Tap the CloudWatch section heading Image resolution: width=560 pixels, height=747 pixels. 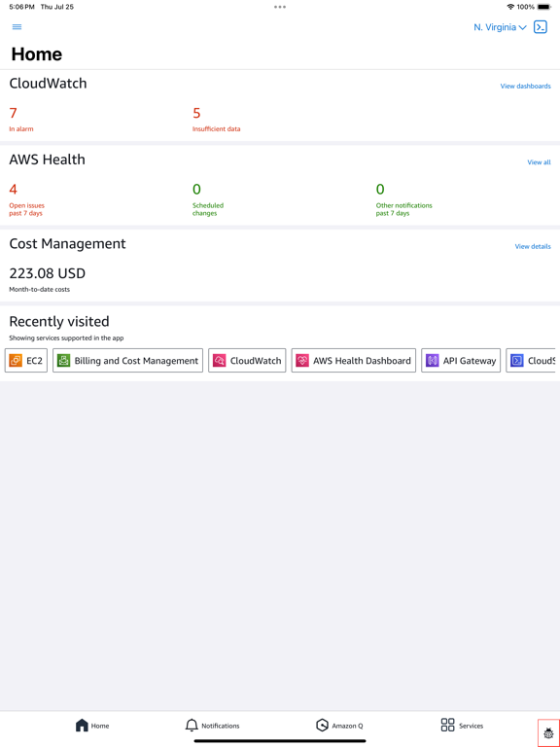click(x=48, y=84)
